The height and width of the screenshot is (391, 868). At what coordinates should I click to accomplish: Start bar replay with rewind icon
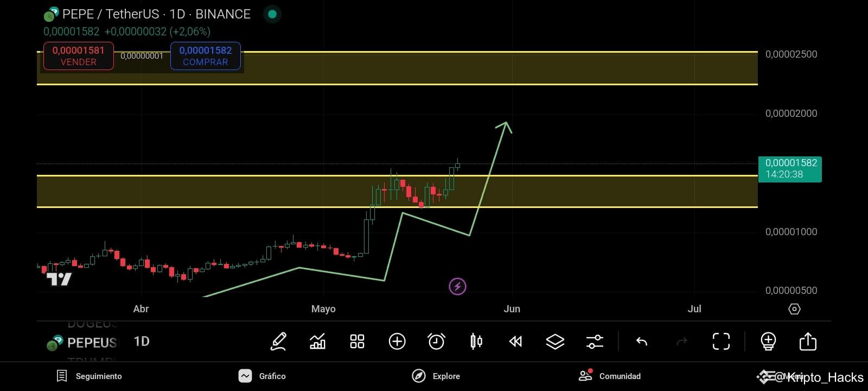pyautogui.click(x=516, y=342)
